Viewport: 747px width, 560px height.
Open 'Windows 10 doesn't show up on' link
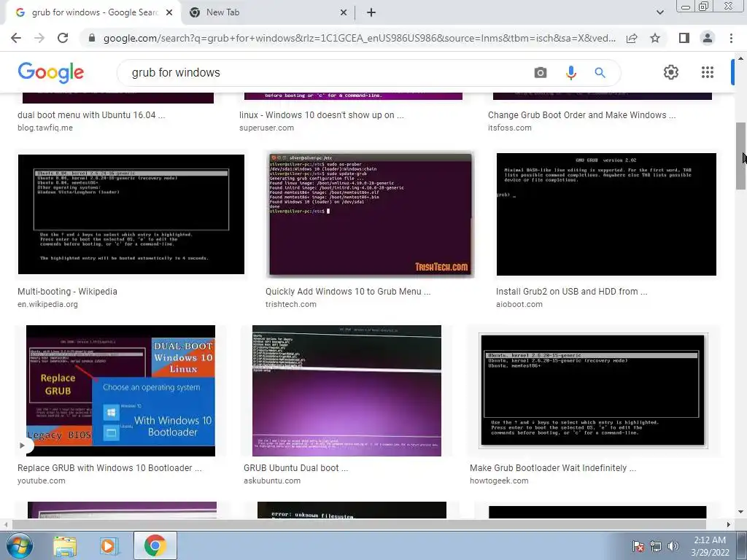(x=322, y=115)
